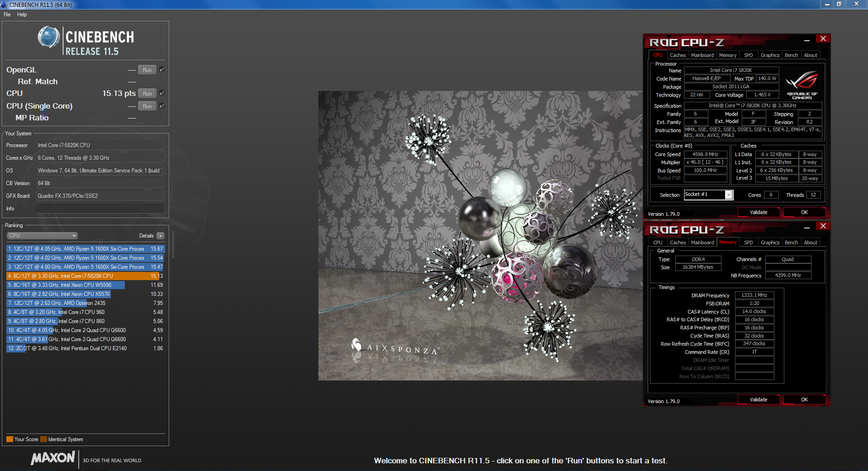The image size is (868, 471).
Task: Open About tab in upper CPU-Z window
Action: click(x=811, y=55)
